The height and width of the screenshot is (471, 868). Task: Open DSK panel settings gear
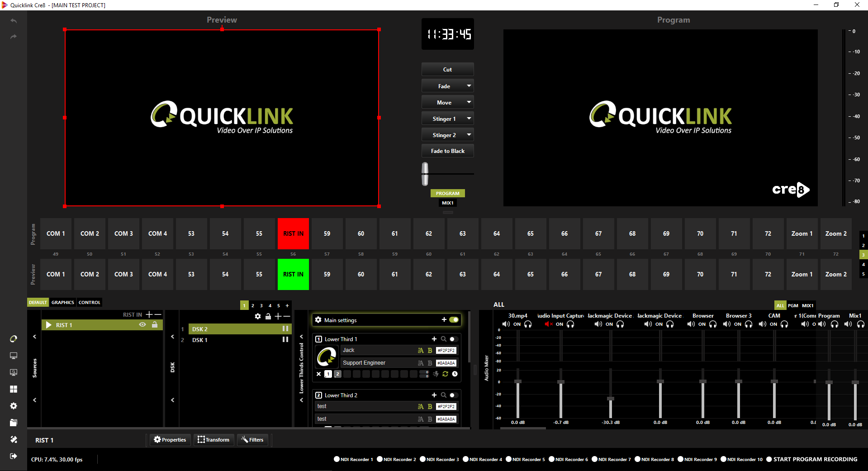point(258,316)
